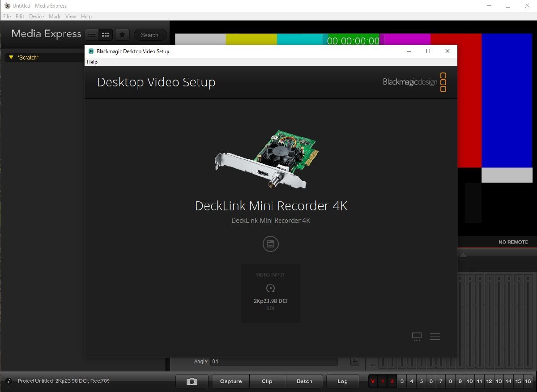Image resolution: width=537 pixels, height=392 pixels.
Task: Switch Desktop Video Setup to device view icon
Action: click(x=417, y=337)
